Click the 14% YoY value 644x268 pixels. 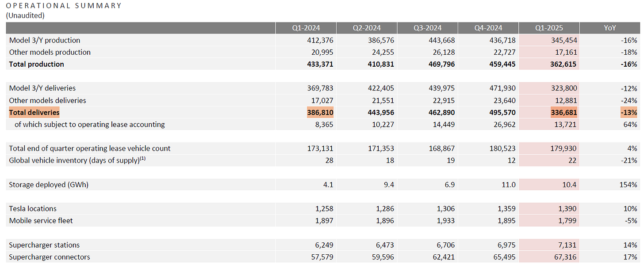(630, 245)
